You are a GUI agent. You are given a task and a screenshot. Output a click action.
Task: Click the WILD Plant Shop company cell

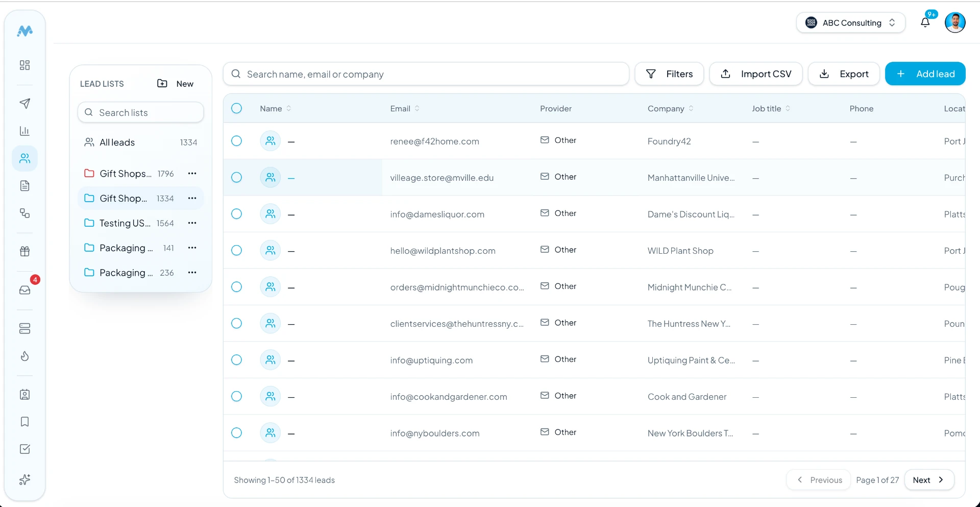point(680,251)
